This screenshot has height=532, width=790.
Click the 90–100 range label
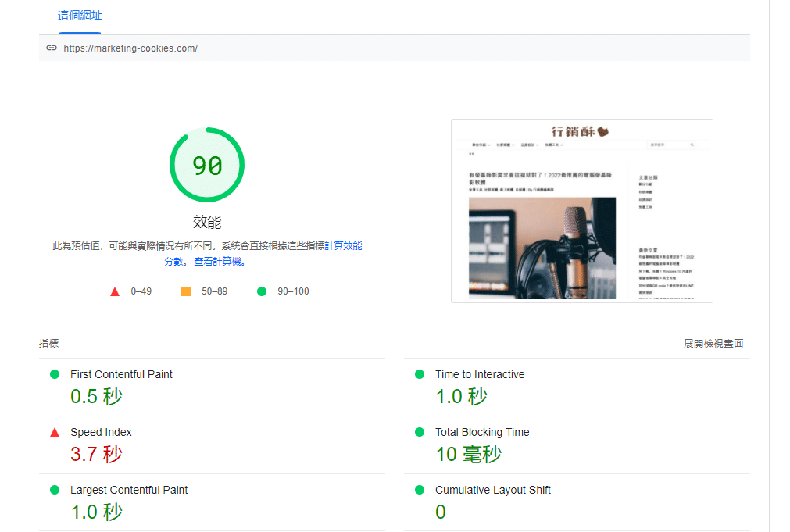(x=293, y=291)
